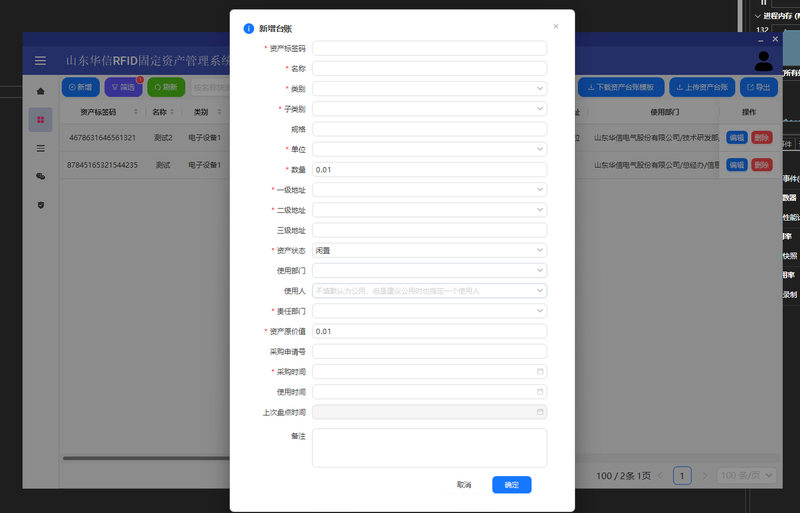Click the 使用时间 date field
The width and height of the screenshot is (800, 513).
[430, 392]
